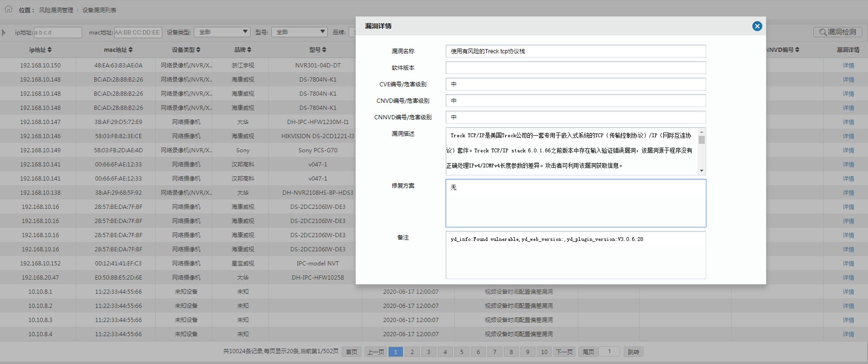The width and height of the screenshot is (868, 364).
Task: Sort by 型号 column
Action: 317,50
